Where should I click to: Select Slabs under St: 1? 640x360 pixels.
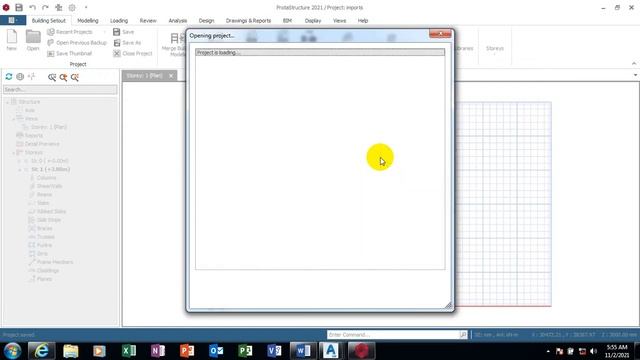coord(43,203)
